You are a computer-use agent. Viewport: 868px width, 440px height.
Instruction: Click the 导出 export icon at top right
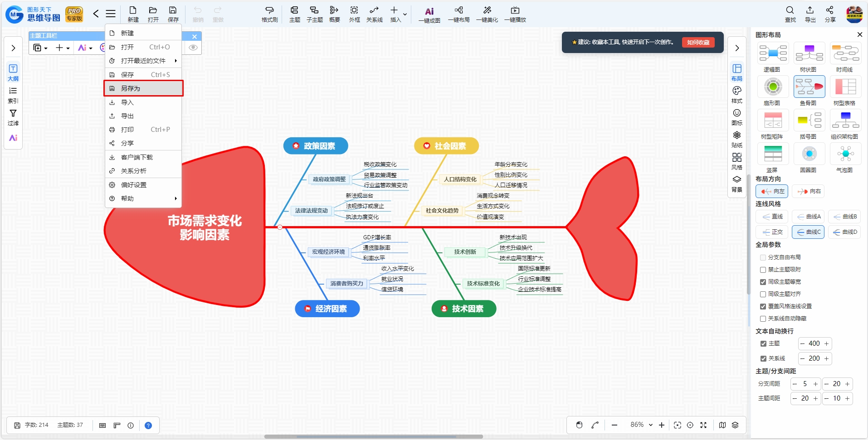[810, 14]
